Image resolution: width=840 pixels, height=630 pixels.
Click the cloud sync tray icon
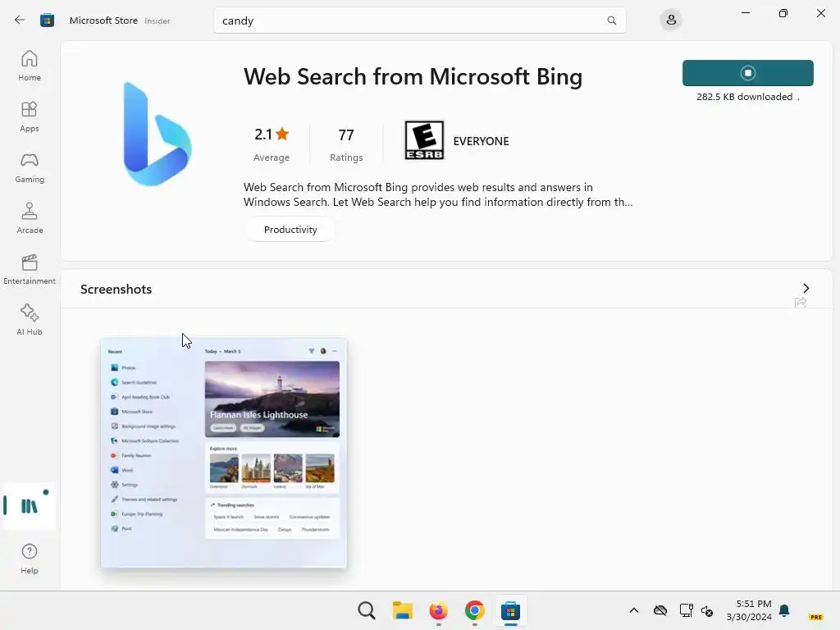(660, 610)
